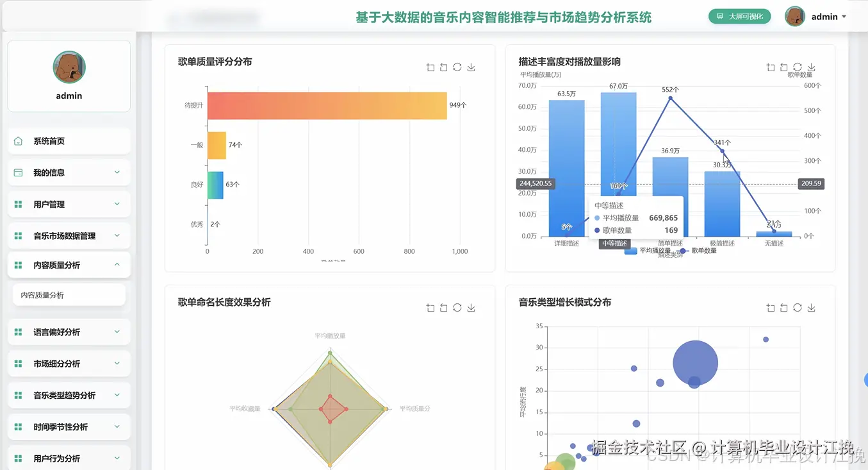
Task: Open the 用户行为分析 menu
Action: (x=69, y=458)
